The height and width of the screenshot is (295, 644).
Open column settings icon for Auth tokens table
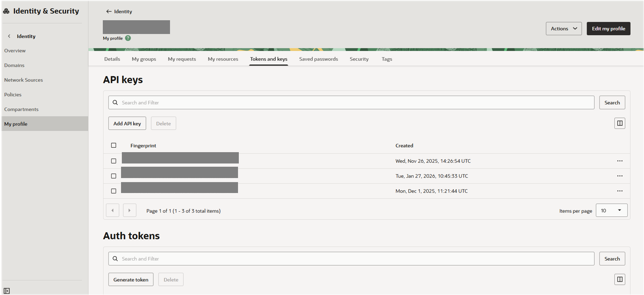pos(619,280)
